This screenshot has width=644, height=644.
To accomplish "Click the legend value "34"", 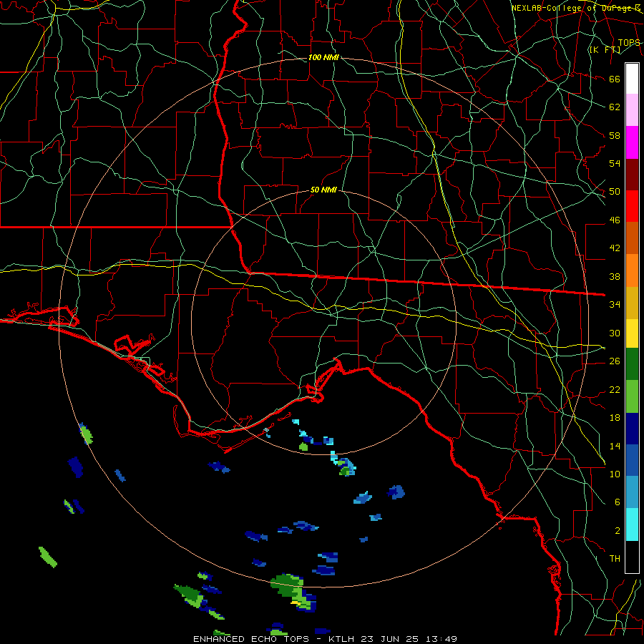I will click(615, 305).
